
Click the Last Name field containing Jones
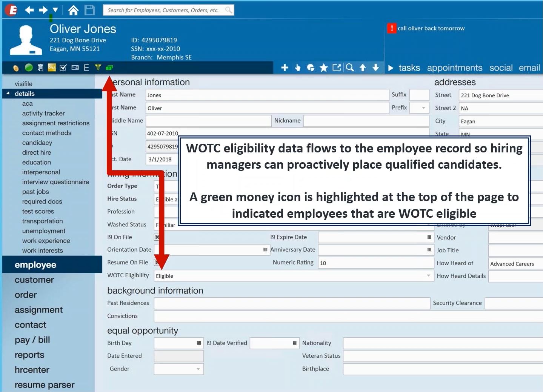click(267, 95)
